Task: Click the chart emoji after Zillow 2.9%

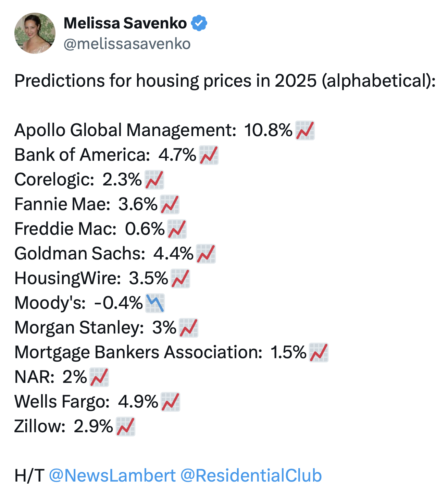Action: pyautogui.click(x=125, y=426)
